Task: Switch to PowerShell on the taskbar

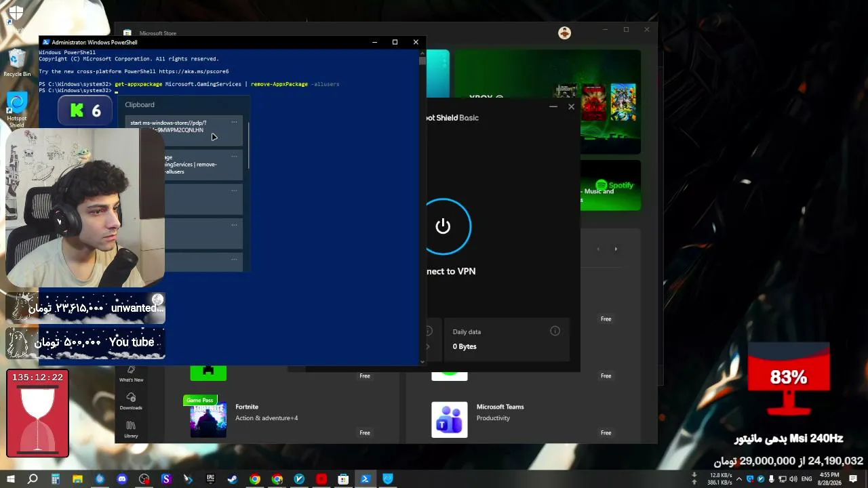Action: tap(366, 479)
